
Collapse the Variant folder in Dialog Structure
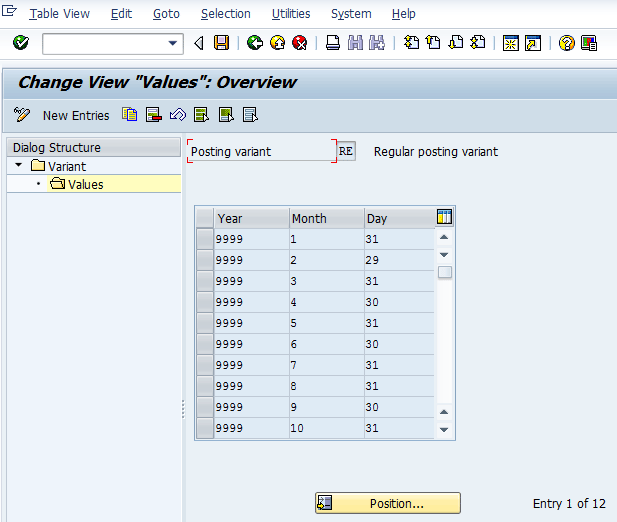tap(19, 166)
